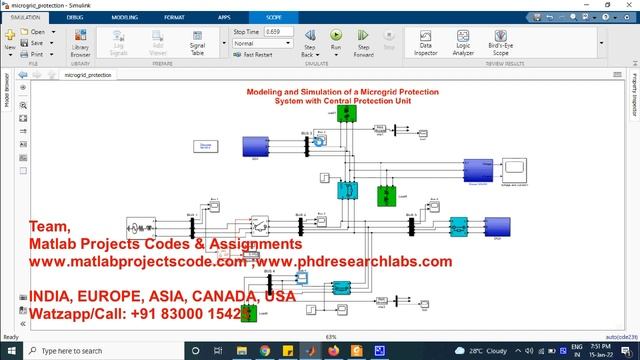Select the Voltage and current scope block
This screenshot has width=640, height=360.
(514, 171)
